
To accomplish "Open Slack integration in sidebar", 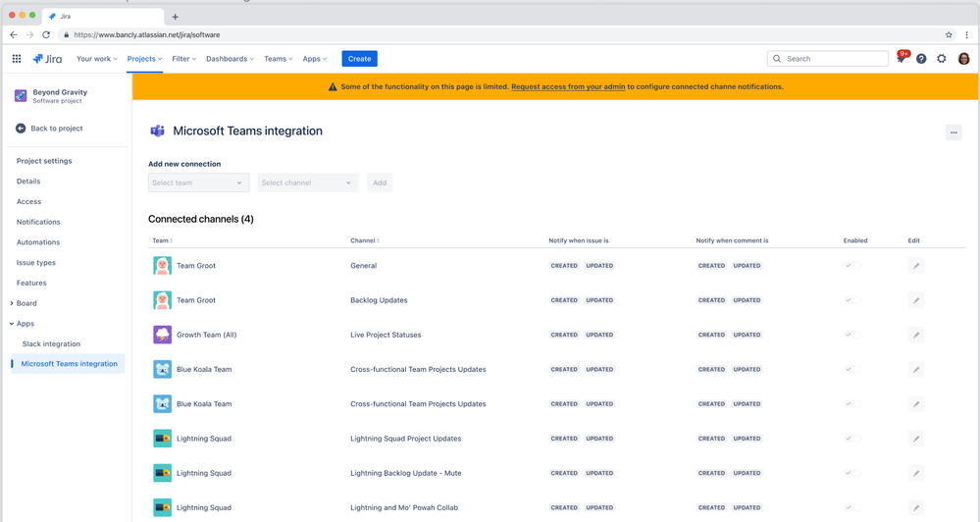I will (51, 343).
